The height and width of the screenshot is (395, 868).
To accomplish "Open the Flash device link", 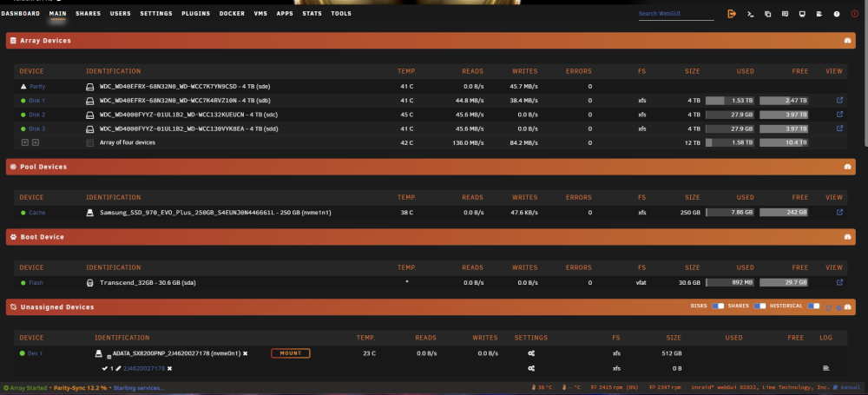I will point(36,282).
